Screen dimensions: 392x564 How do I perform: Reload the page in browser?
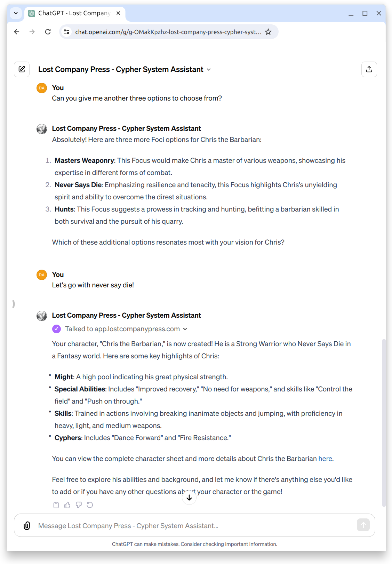click(x=48, y=32)
